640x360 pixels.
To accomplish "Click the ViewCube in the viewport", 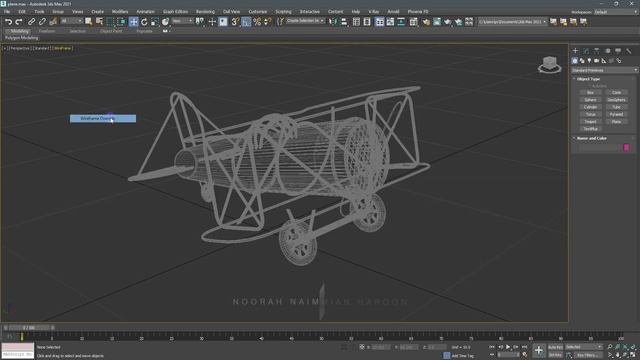I will (549, 64).
